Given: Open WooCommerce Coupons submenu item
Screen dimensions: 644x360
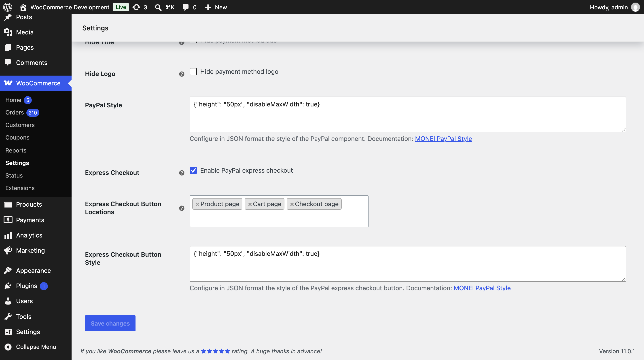Looking at the screenshot, I should [x=17, y=138].
